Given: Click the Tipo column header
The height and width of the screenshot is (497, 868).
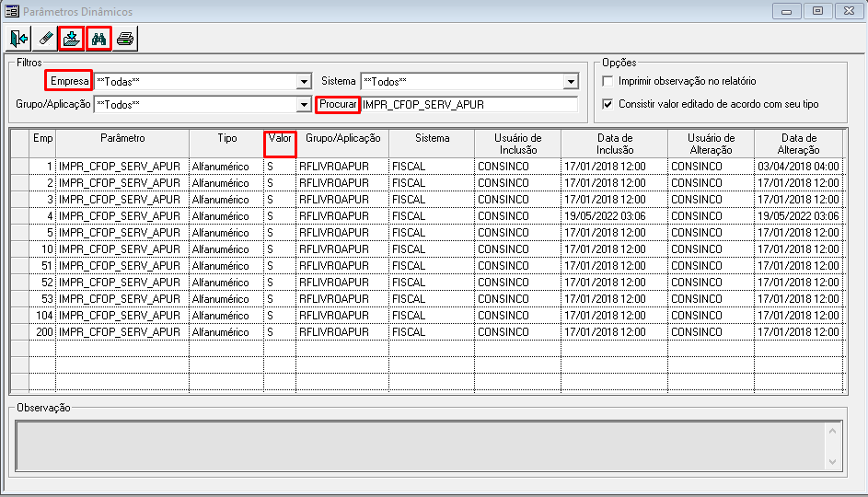Looking at the screenshot, I should coord(226,144).
